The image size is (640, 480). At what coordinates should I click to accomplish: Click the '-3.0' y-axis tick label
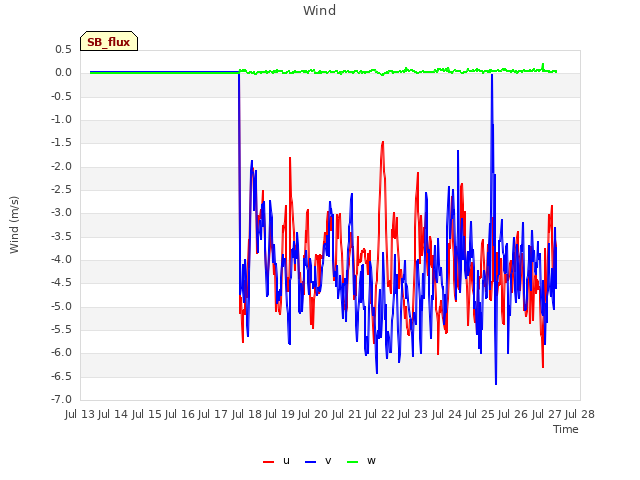pos(62,213)
